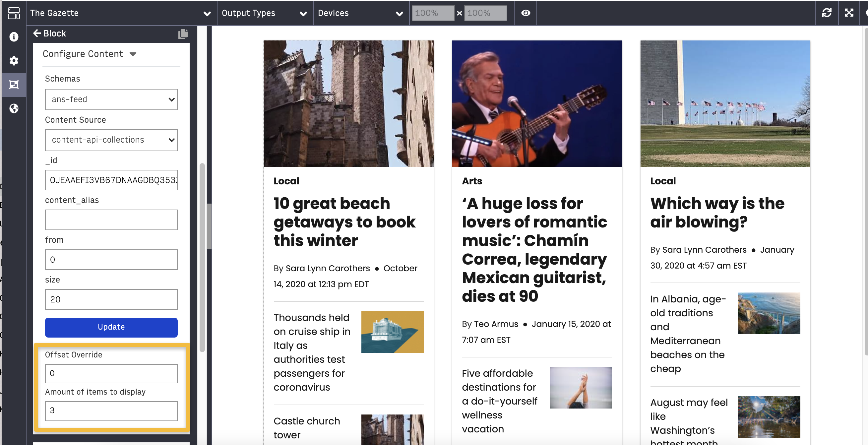This screenshot has height=445, width=868.
Task: Click the preview height percent field
Action: pyautogui.click(x=485, y=13)
